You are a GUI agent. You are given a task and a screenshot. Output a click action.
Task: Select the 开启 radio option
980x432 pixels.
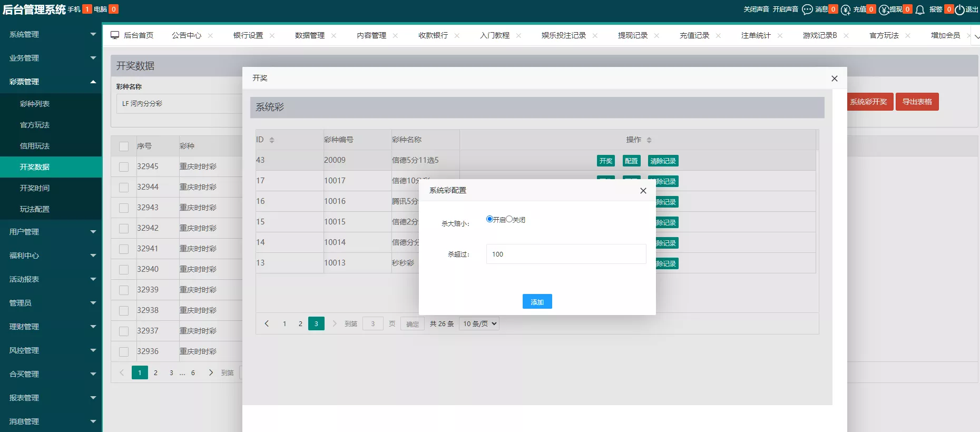[x=489, y=219]
